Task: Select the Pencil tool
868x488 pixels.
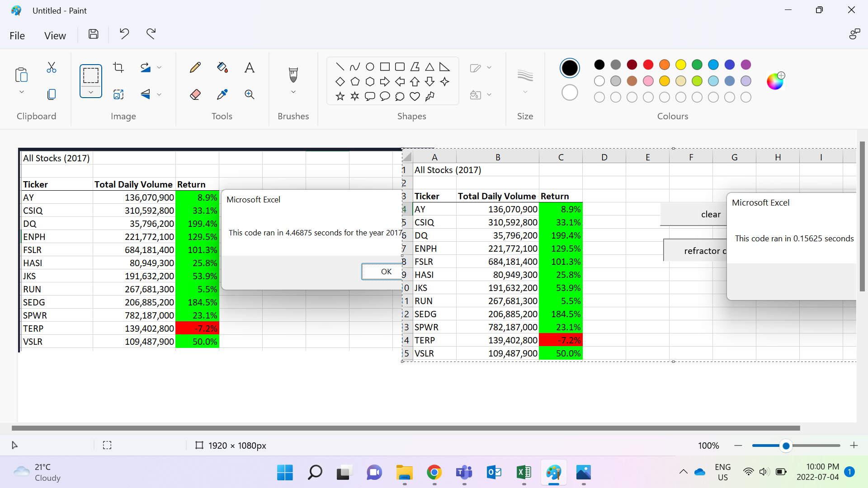Action: click(195, 67)
